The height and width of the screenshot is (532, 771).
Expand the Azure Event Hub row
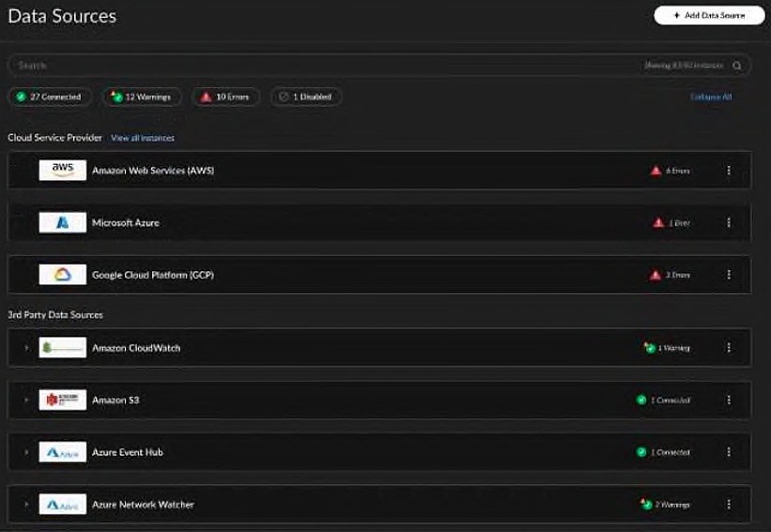point(26,452)
